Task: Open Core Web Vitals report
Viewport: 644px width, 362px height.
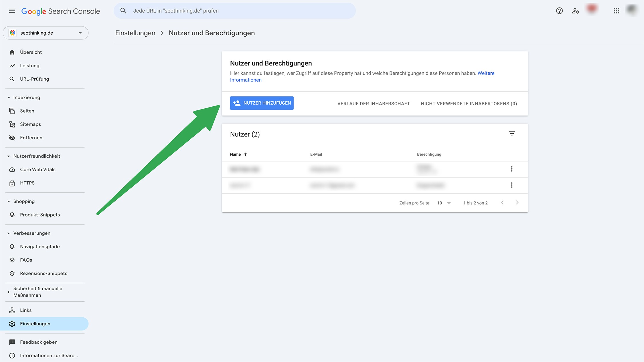Action: click(37, 170)
